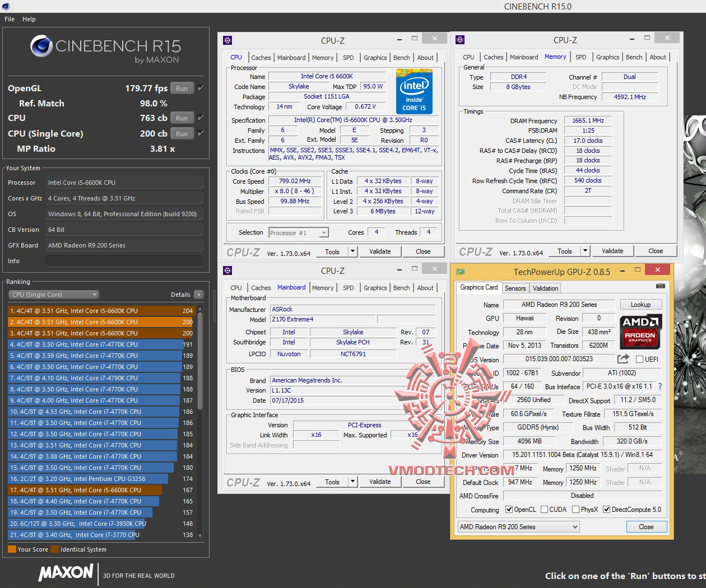Click the Identical System brown legend swatch
The width and height of the screenshot is (706, 588).
(x=54, y=549)
